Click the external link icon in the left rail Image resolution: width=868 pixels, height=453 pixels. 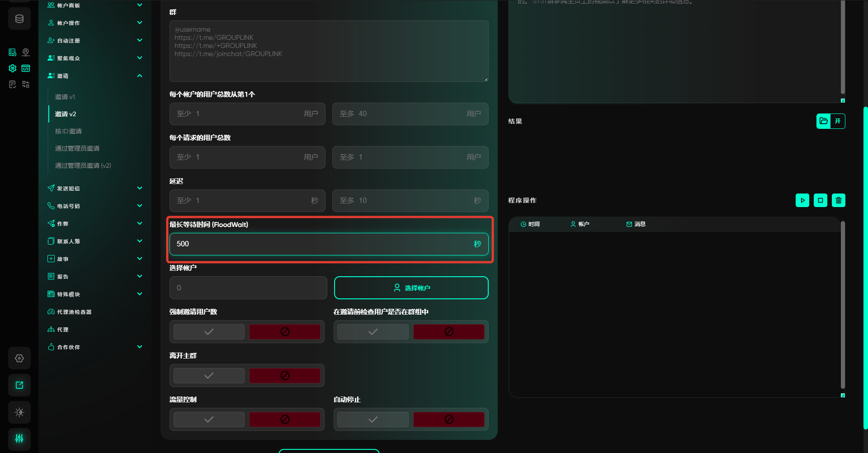pos(19,385)
